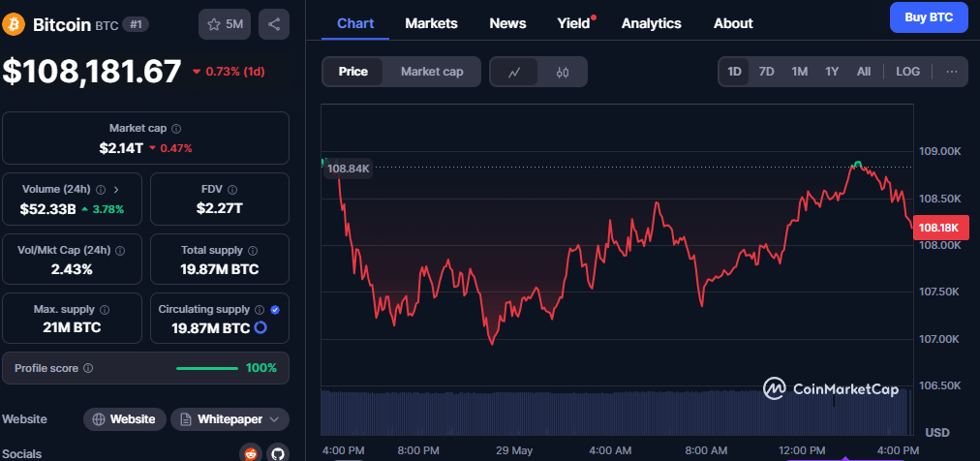Open the chart more options ellipsis
980x461 pixels.
[x=952, y=72]
